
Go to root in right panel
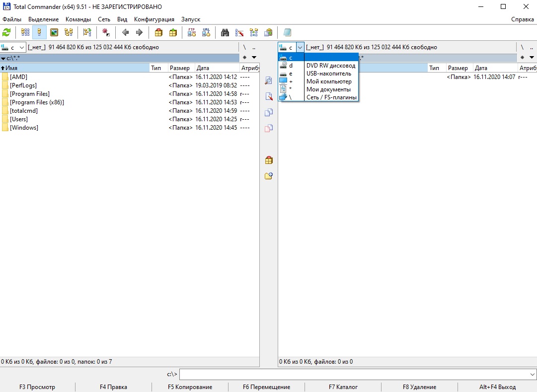click(x=522, y=47)
